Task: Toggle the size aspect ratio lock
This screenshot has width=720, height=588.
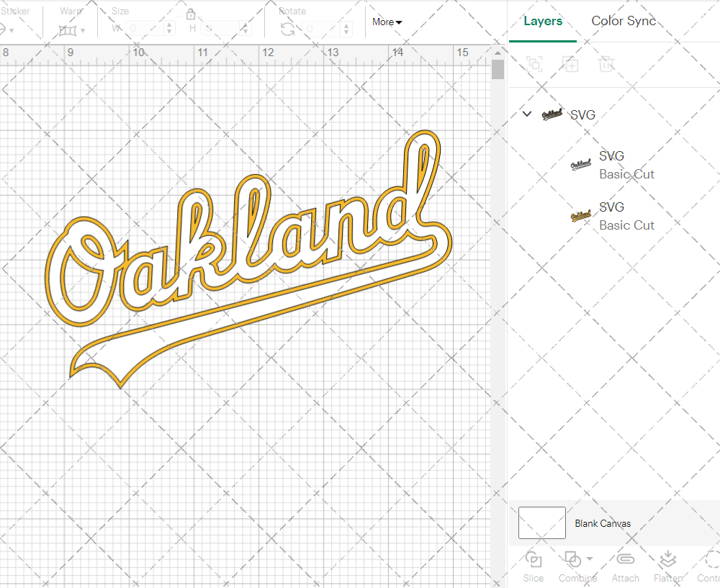Action: point(191,14)
